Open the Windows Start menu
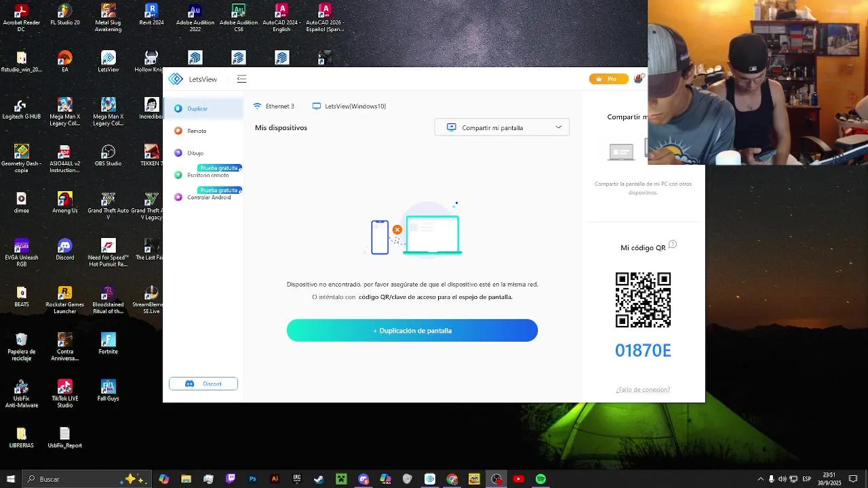868x488 pixels. click(x=11, y=479)
